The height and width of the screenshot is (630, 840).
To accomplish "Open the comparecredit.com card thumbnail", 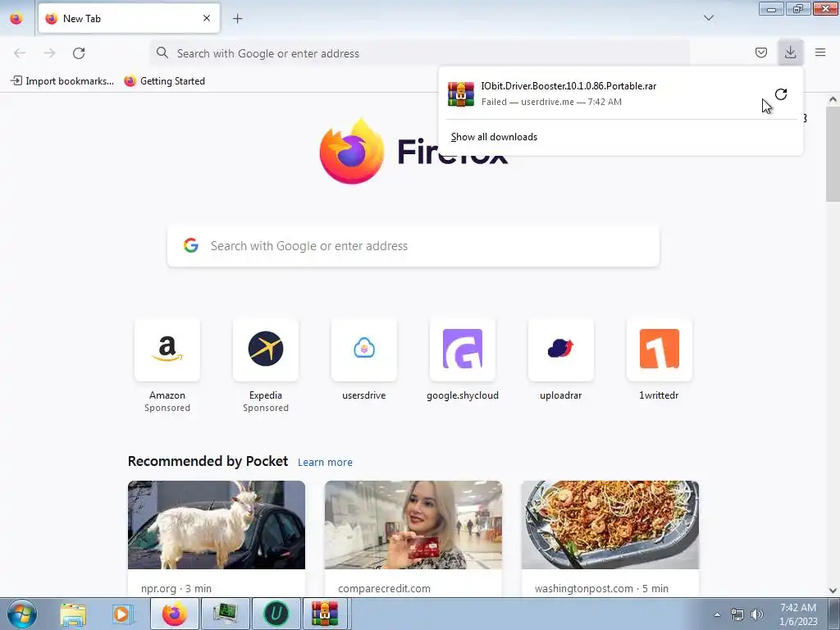I will [x=413, y=525].
